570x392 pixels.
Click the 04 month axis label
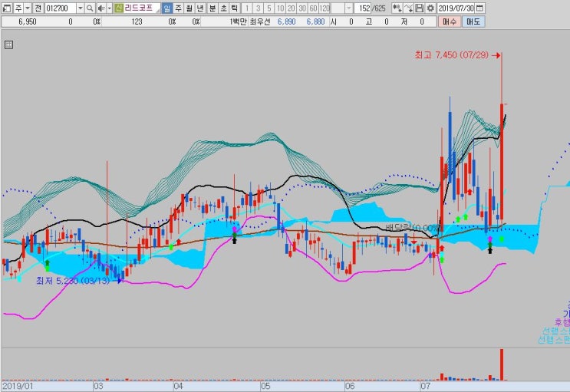pyautogui.click(x=178, y=386)
